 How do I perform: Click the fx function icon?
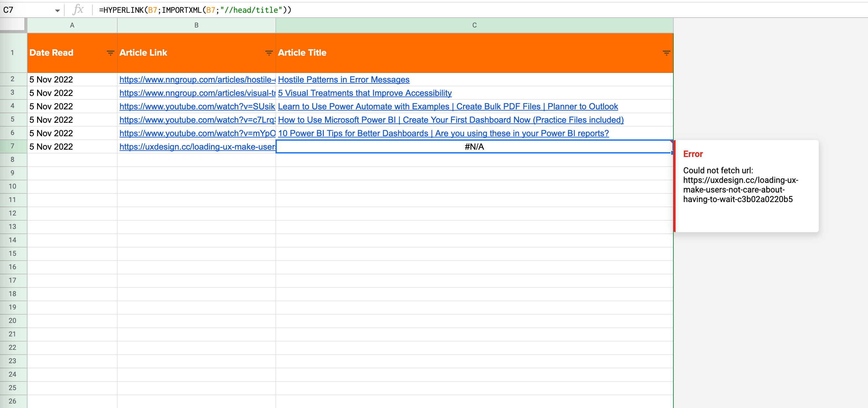point(78,10)
